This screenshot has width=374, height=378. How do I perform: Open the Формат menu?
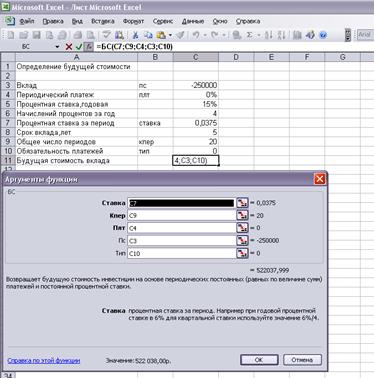point(133,21)
